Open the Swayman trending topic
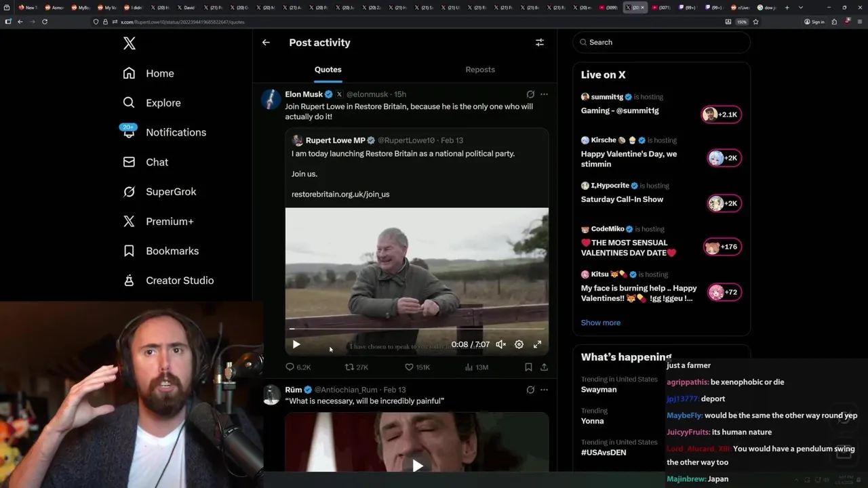Screen dimensions: 868x488 coord(599,390)
